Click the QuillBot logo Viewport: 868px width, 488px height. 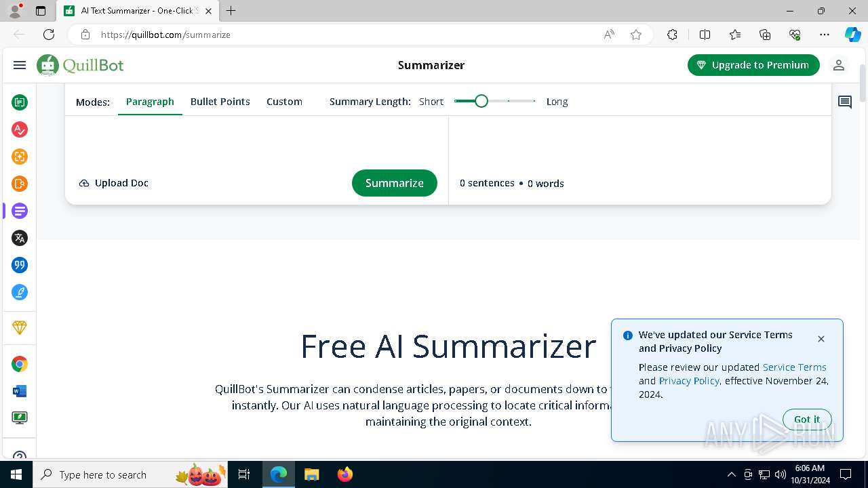point(80,65)
